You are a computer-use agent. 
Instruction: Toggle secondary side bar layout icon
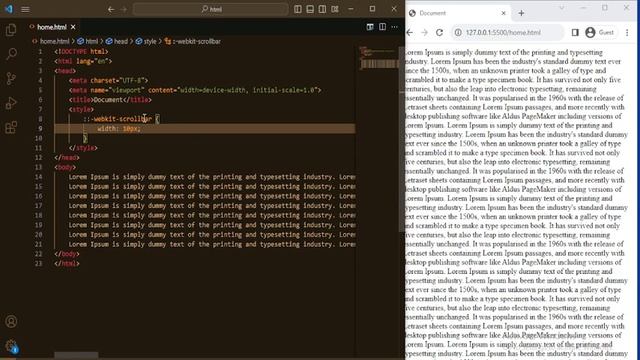point(322,9)
